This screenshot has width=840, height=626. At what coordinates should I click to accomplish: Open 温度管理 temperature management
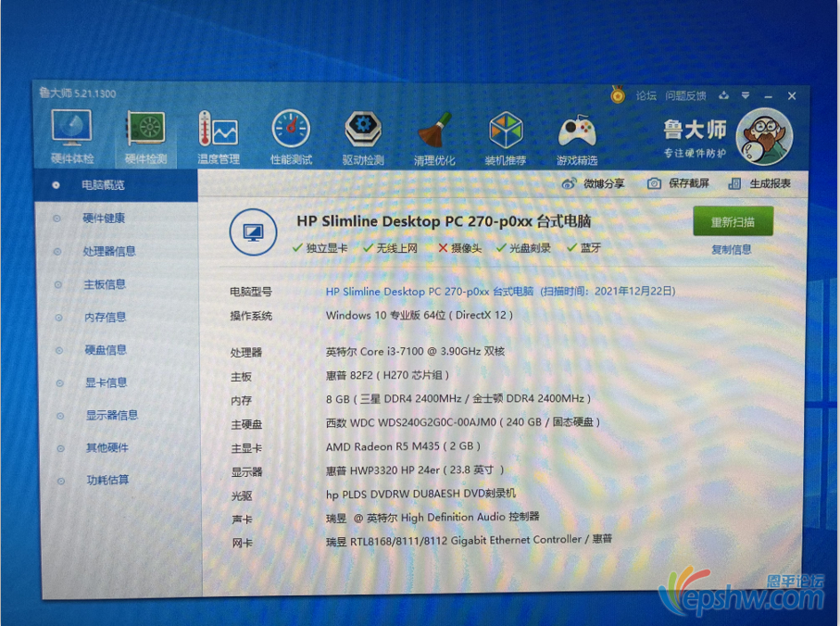218,138
